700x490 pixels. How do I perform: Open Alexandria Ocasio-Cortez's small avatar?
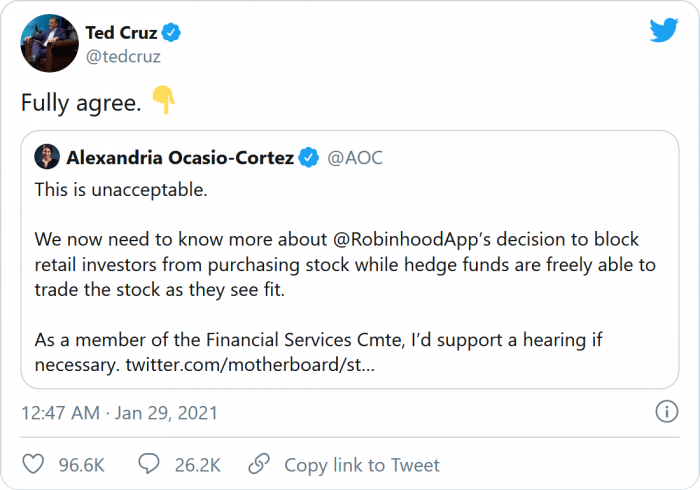47,157
